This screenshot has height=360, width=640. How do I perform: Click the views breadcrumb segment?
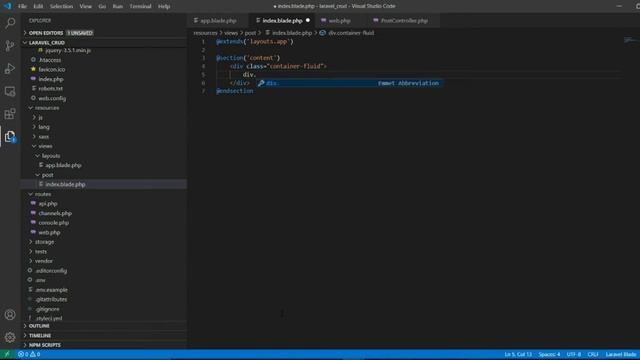tap(231, 33)
